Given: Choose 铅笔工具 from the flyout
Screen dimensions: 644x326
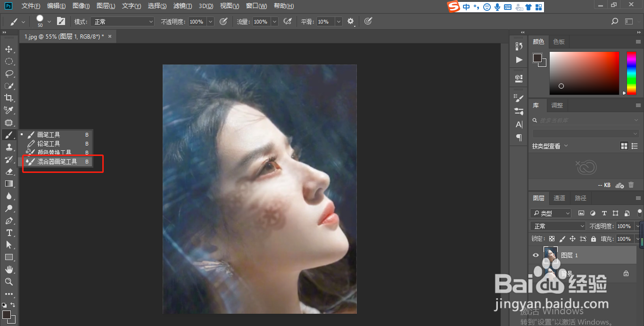Looking at the screenshot, I should coord(56,144).
